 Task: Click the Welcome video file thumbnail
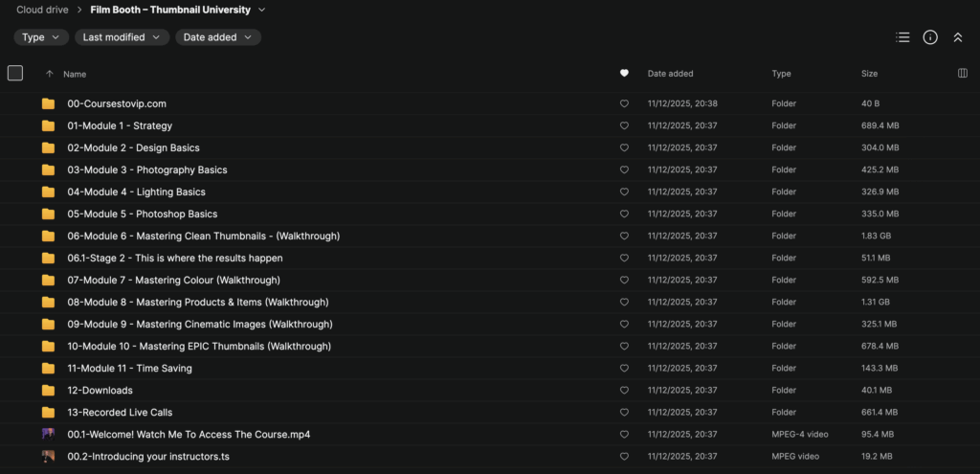coord(48,435)
